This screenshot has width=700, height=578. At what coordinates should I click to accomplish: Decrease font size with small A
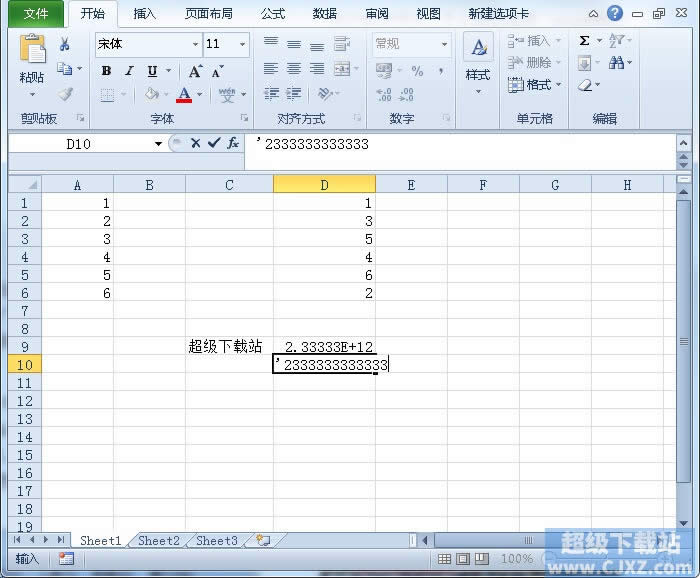(217, 71)
